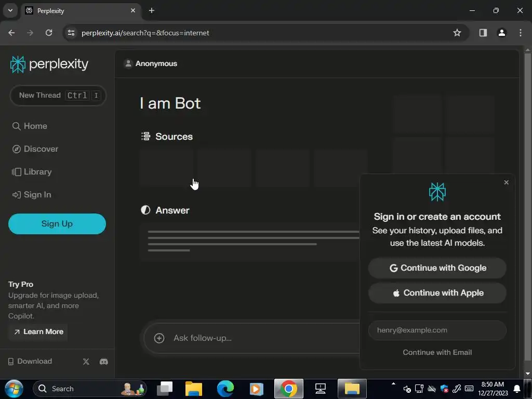The height and width of the screenshot is (399, 532).
Task: Show hidden system tray icons
Action: (393, 384)
